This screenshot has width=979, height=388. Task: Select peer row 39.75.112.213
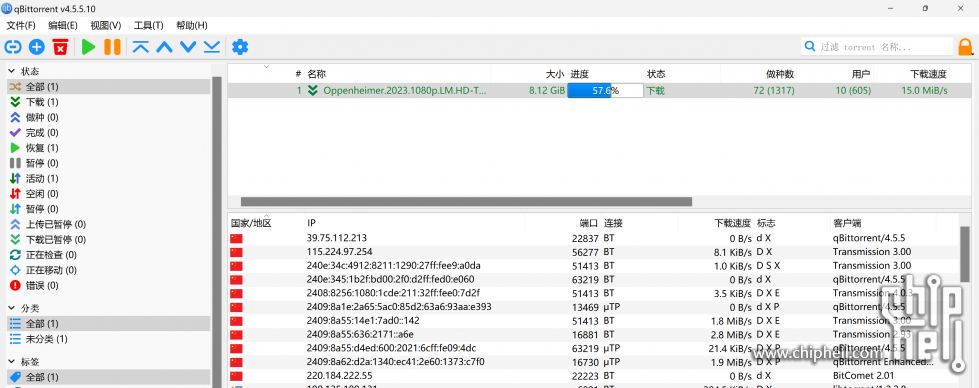coord(593,238)
